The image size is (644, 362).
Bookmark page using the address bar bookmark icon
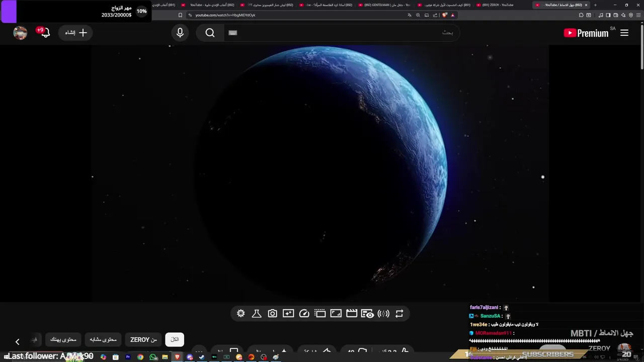point(180,15)
